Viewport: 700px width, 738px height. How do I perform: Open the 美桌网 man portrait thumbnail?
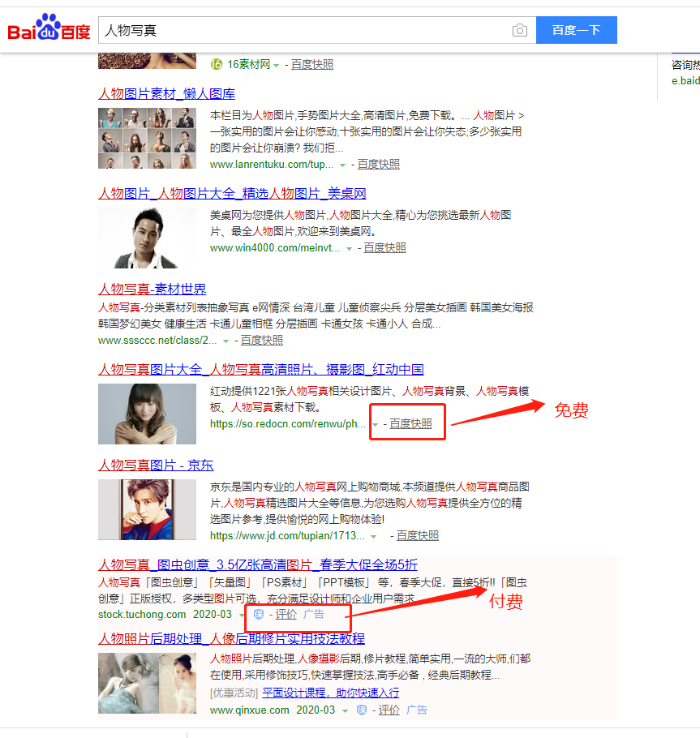(x=147, y=238)
